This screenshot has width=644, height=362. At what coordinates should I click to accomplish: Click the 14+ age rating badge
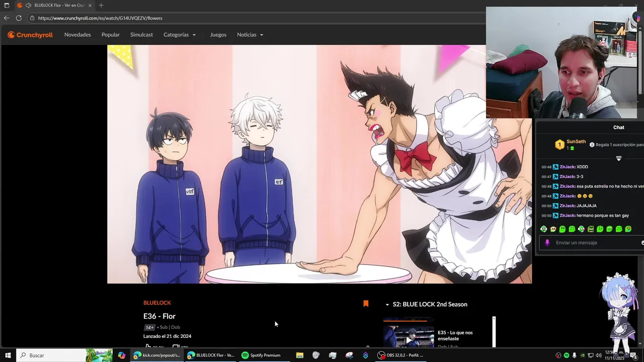point(149,327)
